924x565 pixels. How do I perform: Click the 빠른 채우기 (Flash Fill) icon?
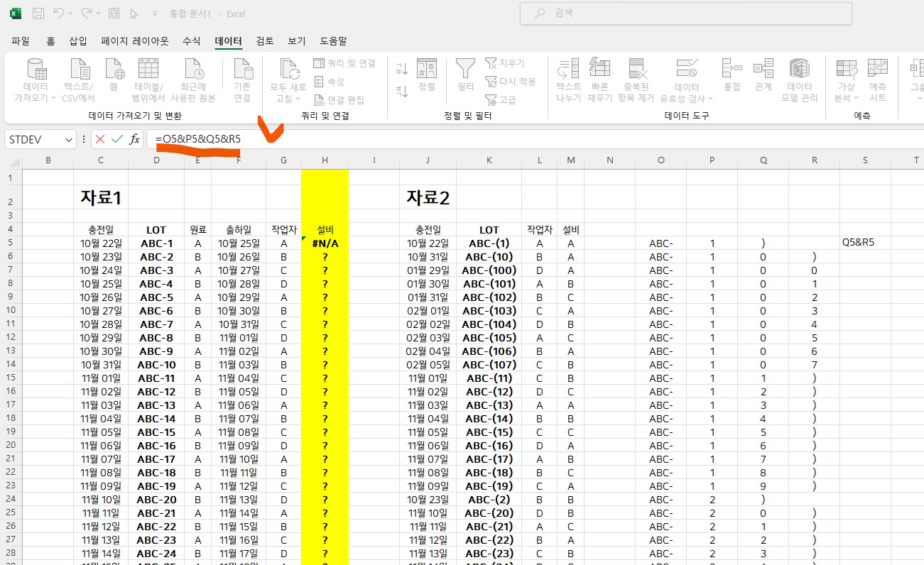pyautogui.click(x=599, y=69)
